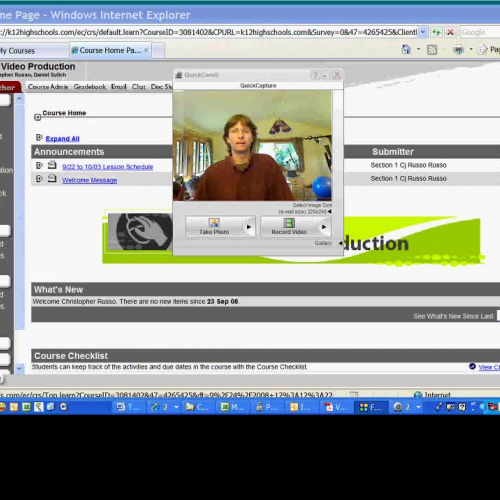Click the Excel quick launch icon in taskbar
The height and width of the screenshot is (500, 500).
point(26,407)
